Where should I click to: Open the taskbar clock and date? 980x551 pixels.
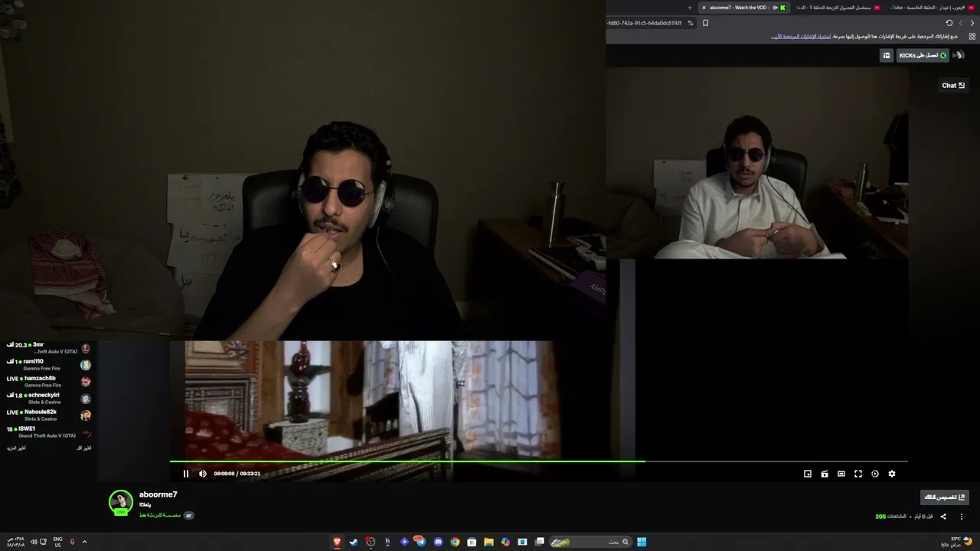(x=15, y=542)
